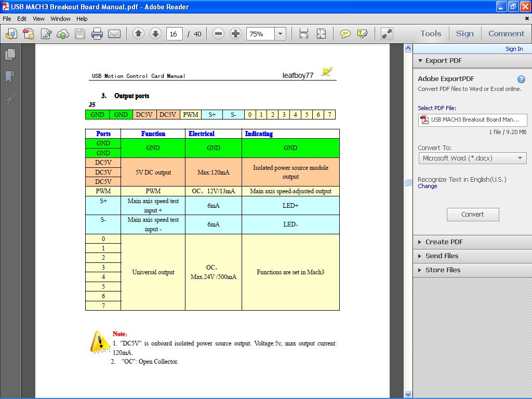Open the Attachments paperclip panel
532x399 pixels.
click(x=9, y=99)
